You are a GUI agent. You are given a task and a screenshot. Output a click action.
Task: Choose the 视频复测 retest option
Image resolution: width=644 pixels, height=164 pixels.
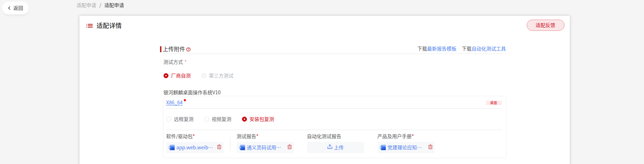pos(207,119)
